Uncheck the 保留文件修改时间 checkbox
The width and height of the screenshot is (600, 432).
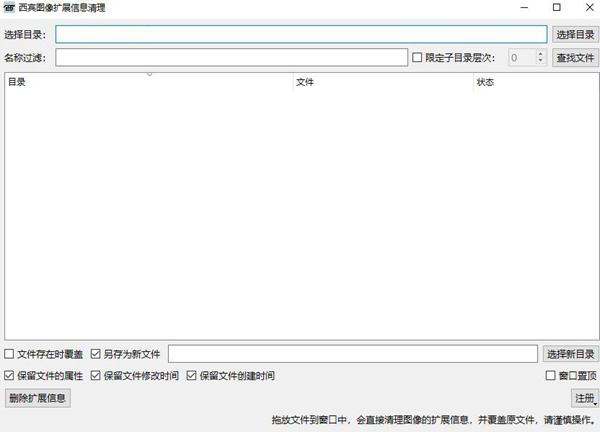95,375
